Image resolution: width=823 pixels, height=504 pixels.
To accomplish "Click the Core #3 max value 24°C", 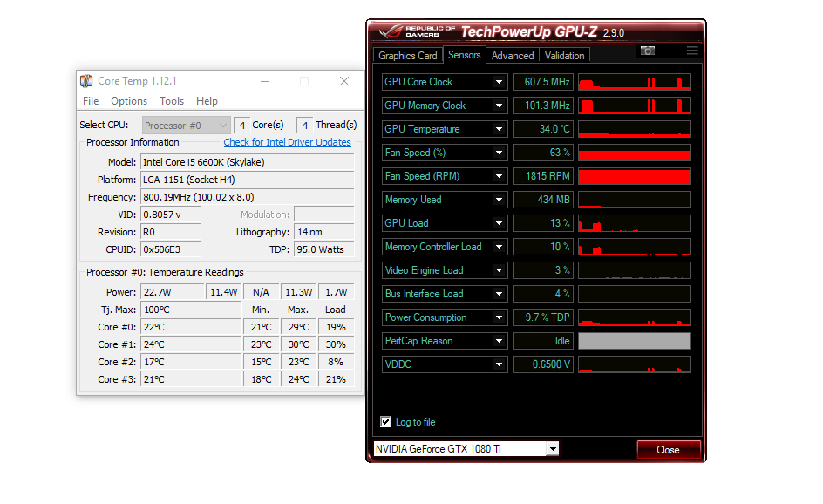I will [x=299, y=379].
